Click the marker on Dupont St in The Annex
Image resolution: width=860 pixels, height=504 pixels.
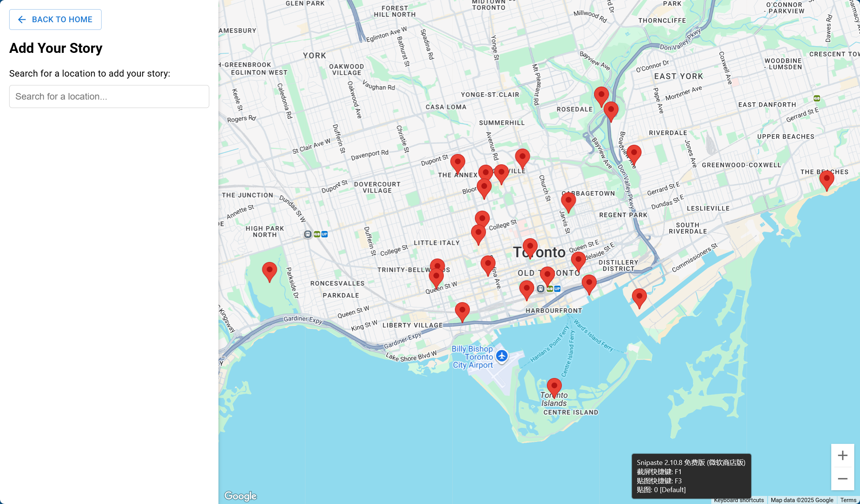click(457, 163)
